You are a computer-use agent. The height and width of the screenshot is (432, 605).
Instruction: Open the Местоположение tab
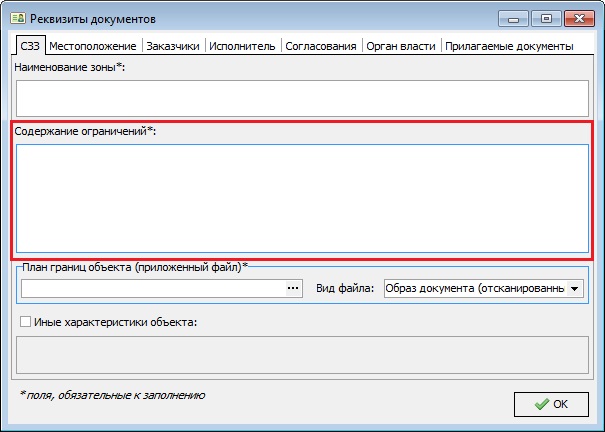94,46
